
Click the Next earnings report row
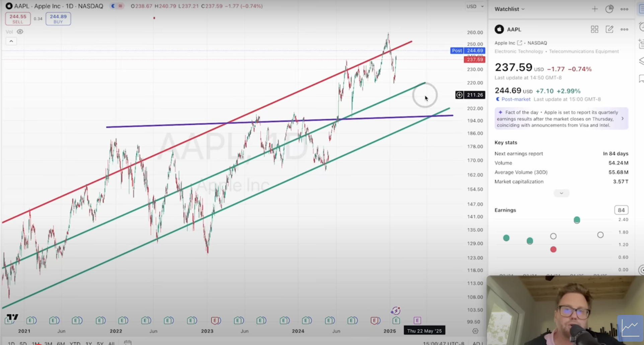[561, 154]
